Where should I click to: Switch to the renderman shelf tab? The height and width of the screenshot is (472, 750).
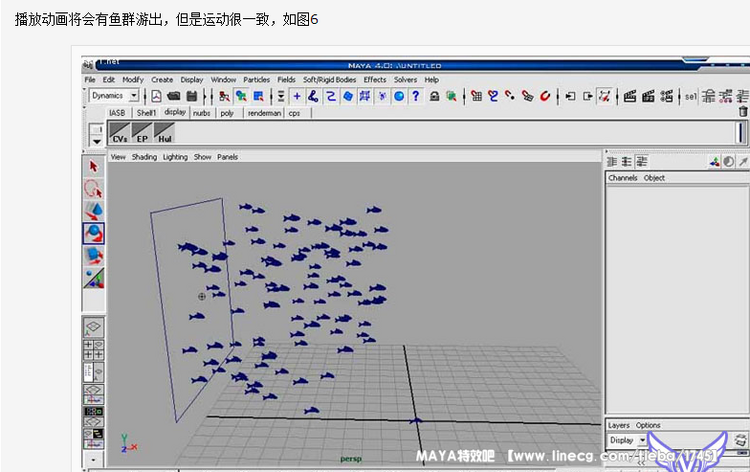264,113
